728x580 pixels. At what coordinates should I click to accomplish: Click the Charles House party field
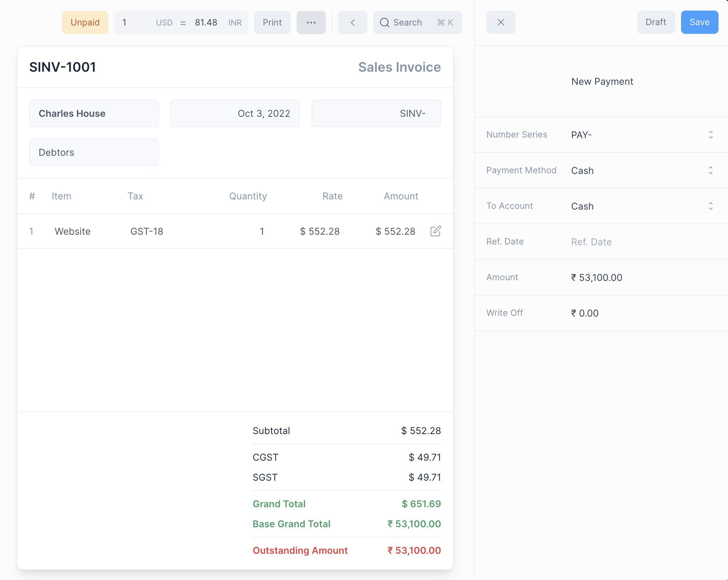94,114
